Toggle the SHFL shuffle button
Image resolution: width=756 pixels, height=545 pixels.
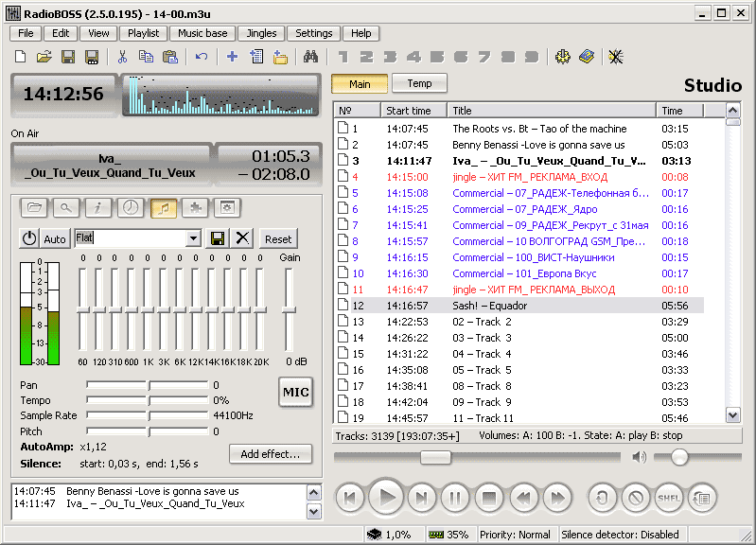pyautogui.click(x=669, y=497)
